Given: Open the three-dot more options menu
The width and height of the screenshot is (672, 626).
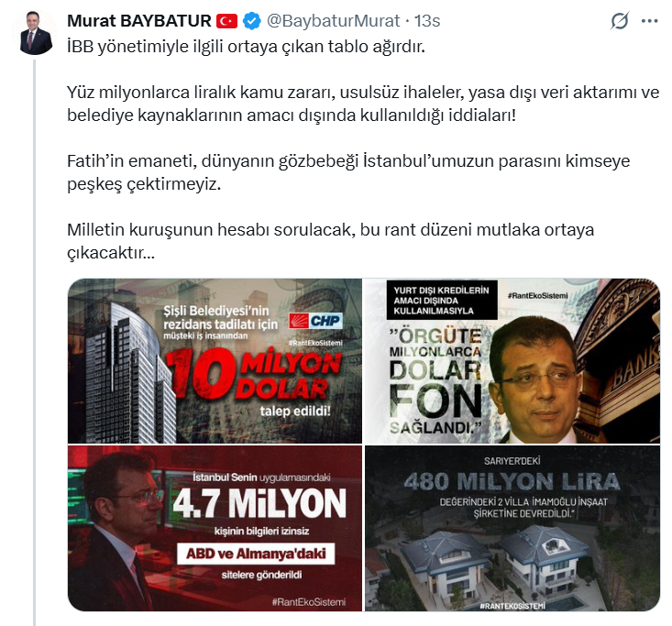Looking at the screenshot, I should pos(649,20).
